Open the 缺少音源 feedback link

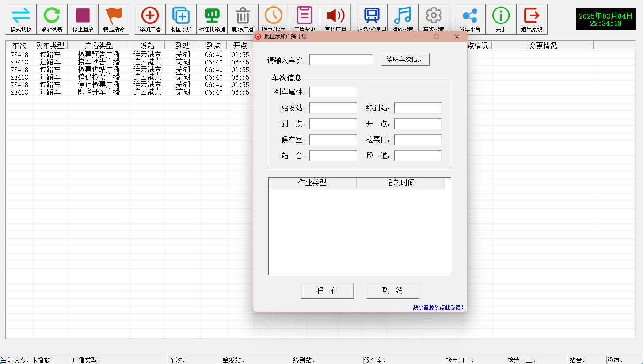point(439,307)
